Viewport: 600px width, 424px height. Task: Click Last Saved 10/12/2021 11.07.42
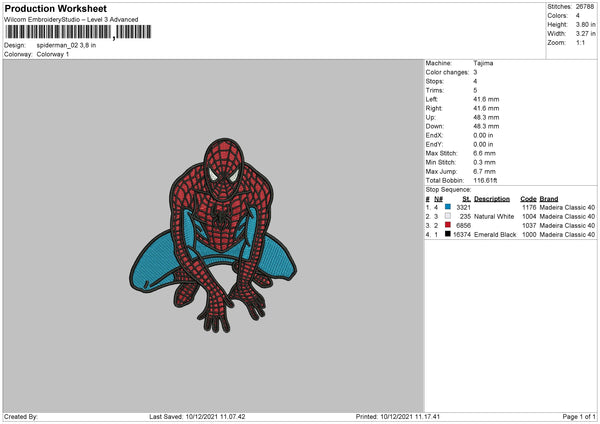click(x=197, y=417)
